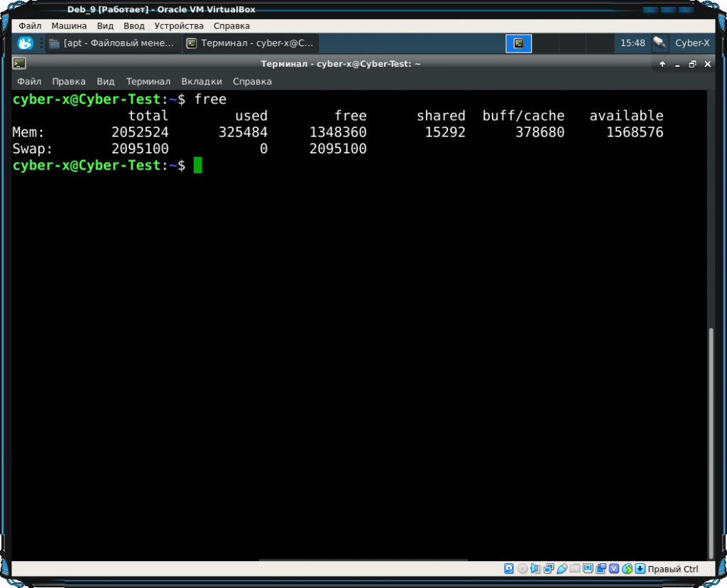Select the active workspace with terminal icon

[518, 43]
